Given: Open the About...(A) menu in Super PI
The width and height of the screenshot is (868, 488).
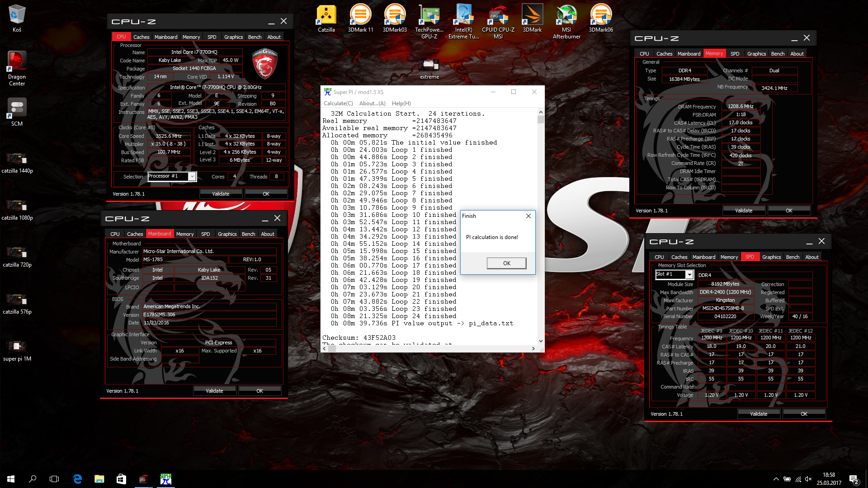Looking at the screenshot, I should (x=372, y=103).
